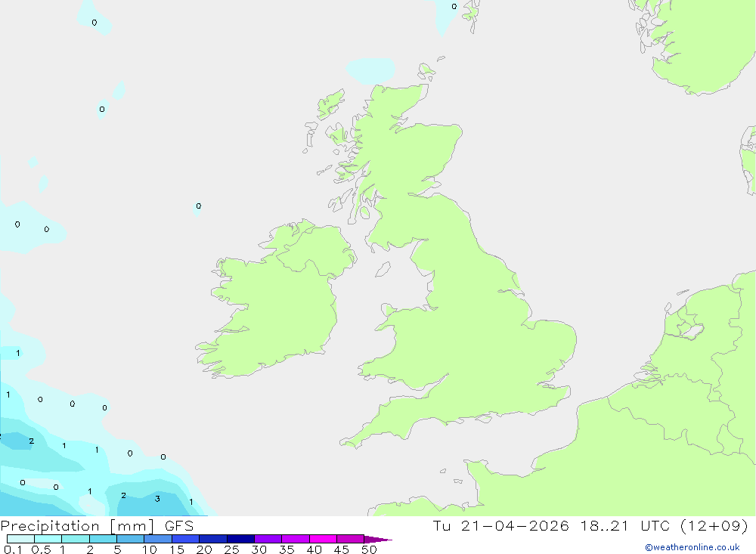Click the lightest 0.1–0.5 mm legend swatch
The height and width of the screenshot is (554, 756).
point(20,539)
